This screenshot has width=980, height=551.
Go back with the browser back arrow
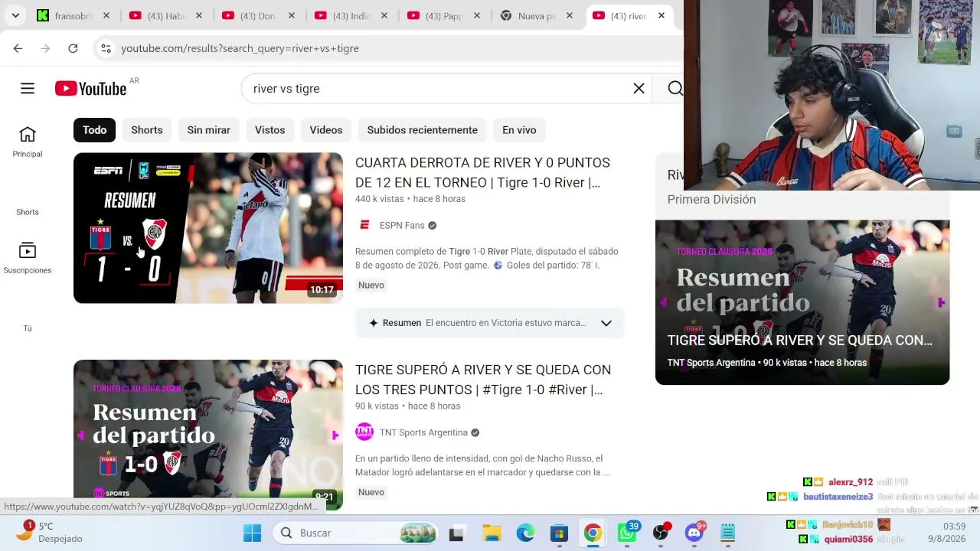coord(18,48)
